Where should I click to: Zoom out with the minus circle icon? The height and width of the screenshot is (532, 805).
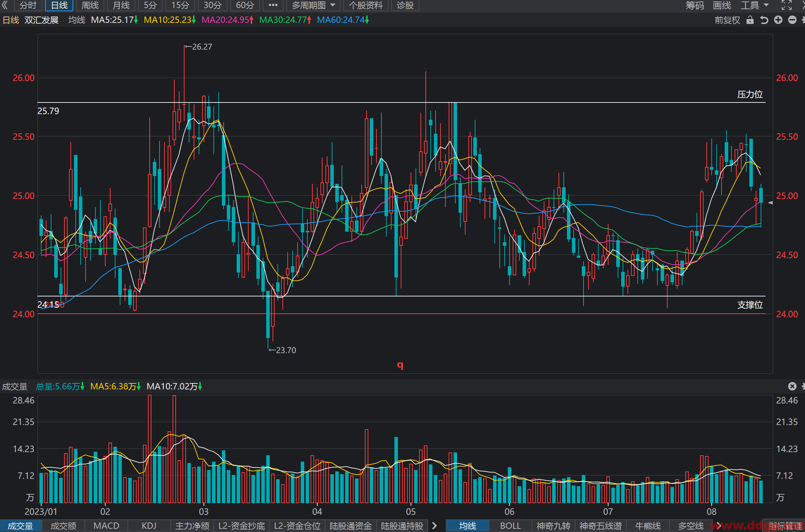coord(792,20)
